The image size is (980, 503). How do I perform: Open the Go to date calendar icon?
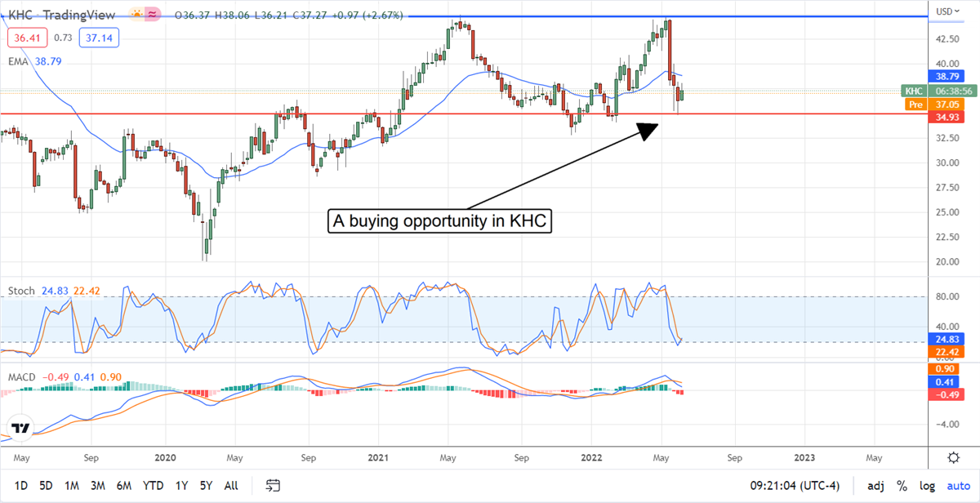(274, 485)
